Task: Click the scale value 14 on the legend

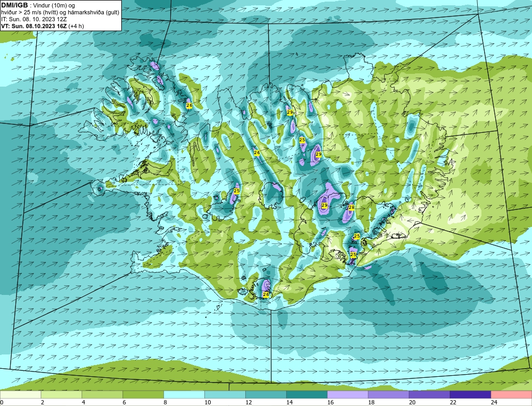Action: tap(289, 403)
